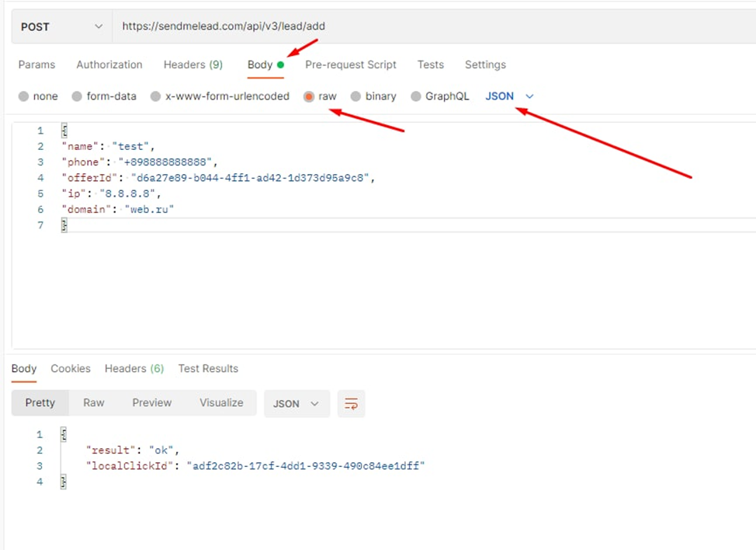Select the raw body type radio button
This screenshot has height=550, width=756.
click(x=309, y=96)
